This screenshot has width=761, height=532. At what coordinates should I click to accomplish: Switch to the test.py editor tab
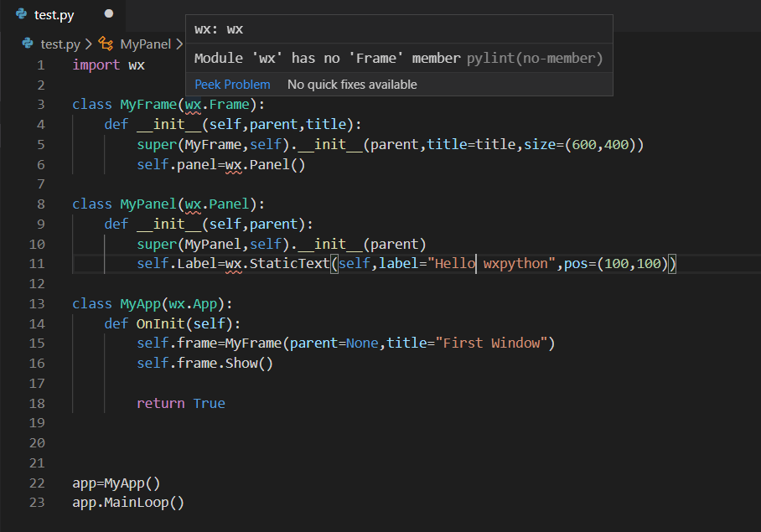pyautogui.click(x=54, y=14)
